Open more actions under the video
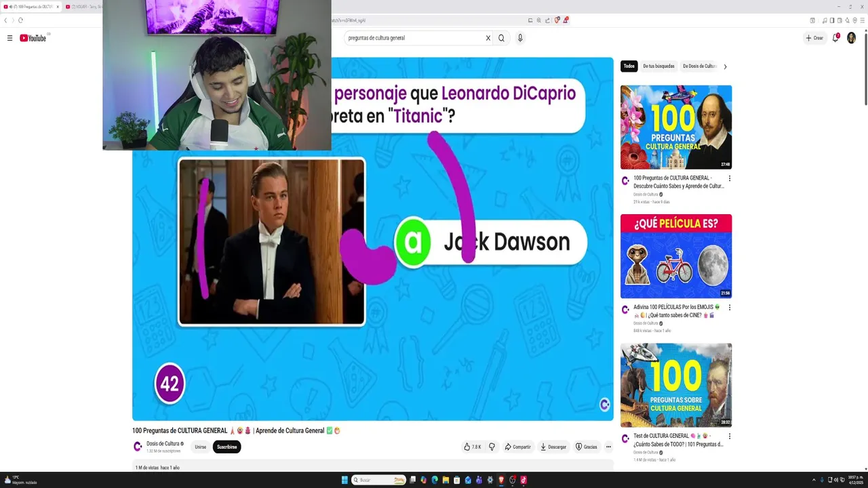The width and height of the screenshot is (868, 488). coord(608,447)
